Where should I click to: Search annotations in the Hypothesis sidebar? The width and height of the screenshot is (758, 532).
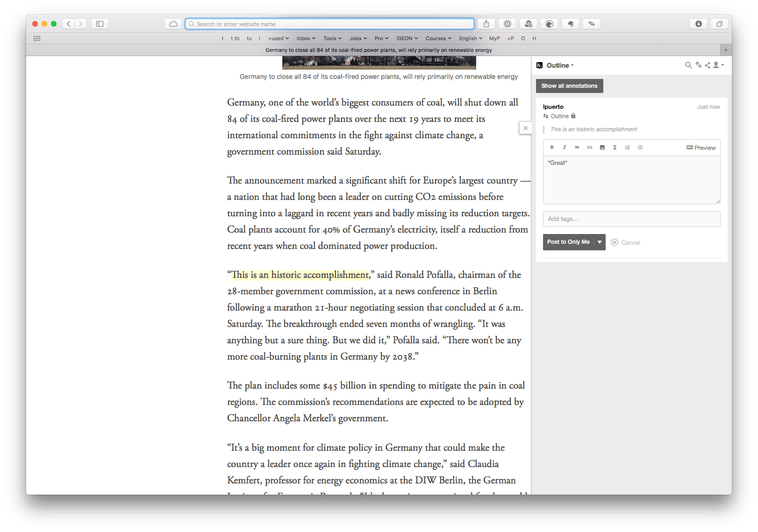coord(688,65)
